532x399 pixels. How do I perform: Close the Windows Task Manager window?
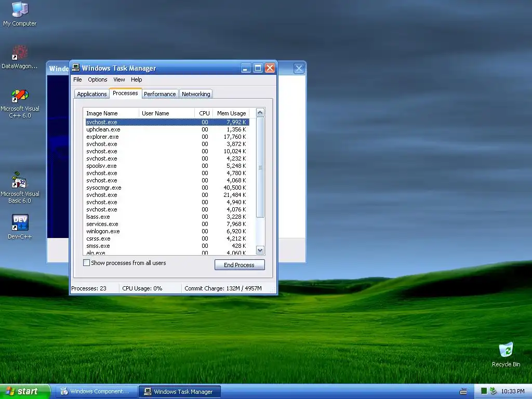pos(270,68)
